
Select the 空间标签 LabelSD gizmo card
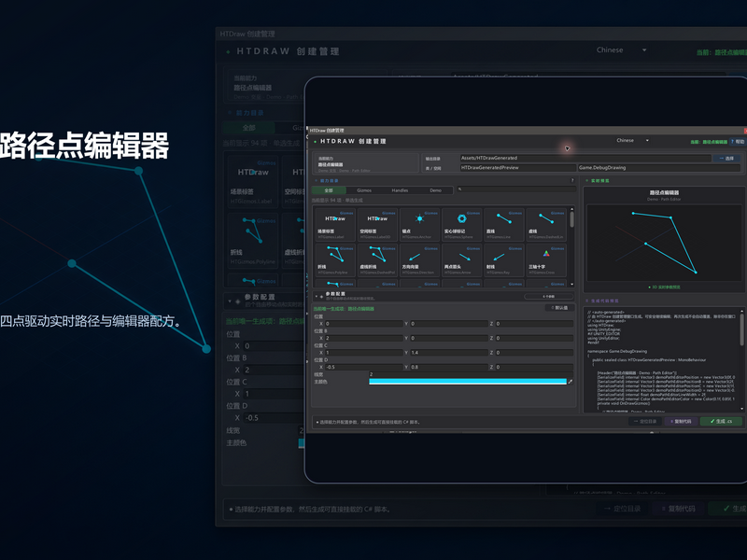point(377,224)
